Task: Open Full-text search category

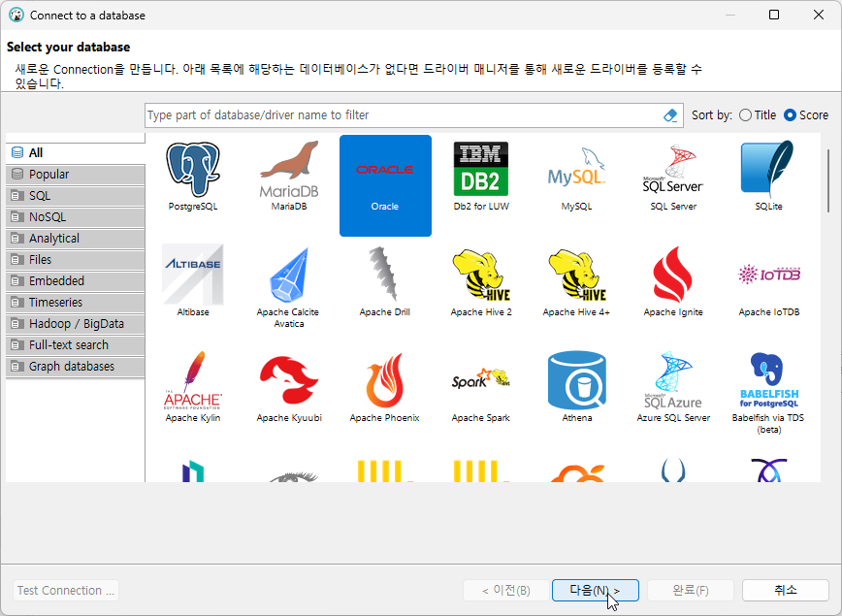Action: (76, 345)
